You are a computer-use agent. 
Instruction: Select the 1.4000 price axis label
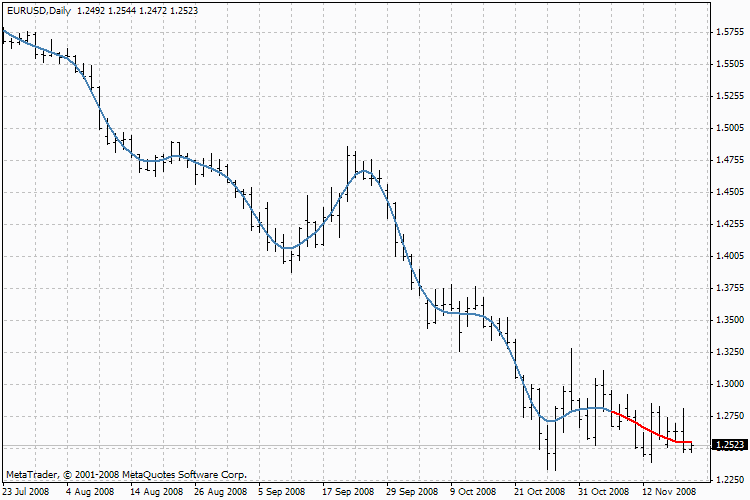[x=731, y=256]
